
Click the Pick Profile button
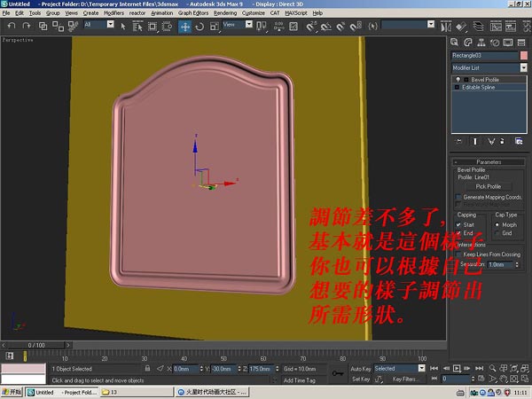pyautogui.click(x=489, y=186)
